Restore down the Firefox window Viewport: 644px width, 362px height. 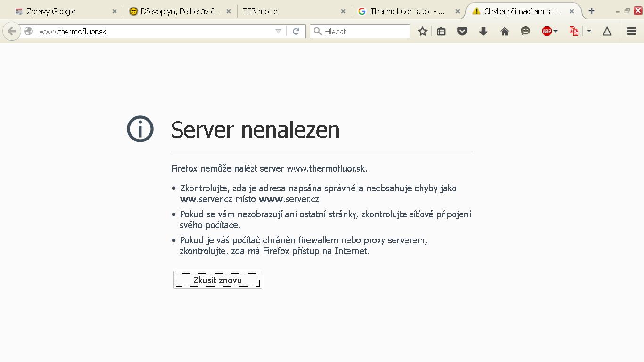[627, 11]
